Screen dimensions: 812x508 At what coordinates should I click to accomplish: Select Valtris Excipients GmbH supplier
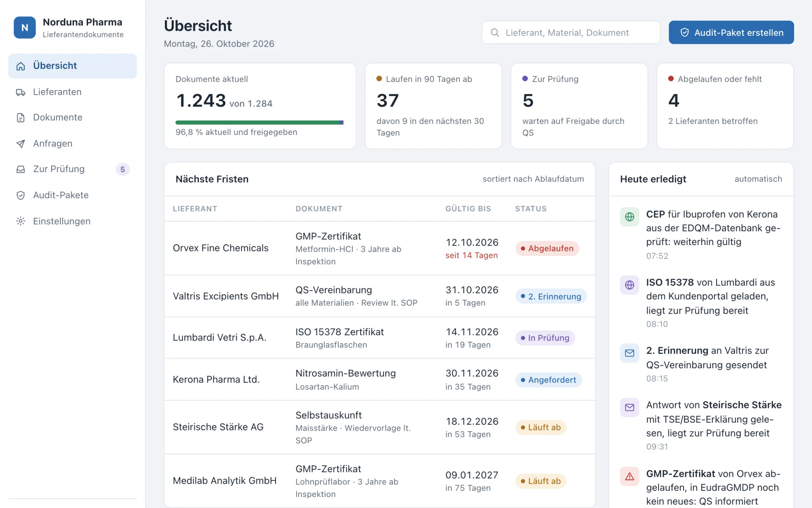226,296
